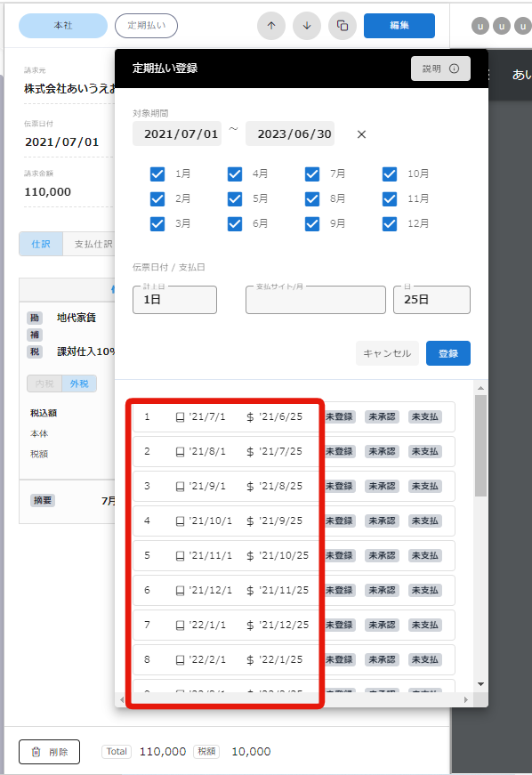This screenshot has height=775, width=532.
Task: Click the 勘 account badge icon
Action: [x=35, y=318]
